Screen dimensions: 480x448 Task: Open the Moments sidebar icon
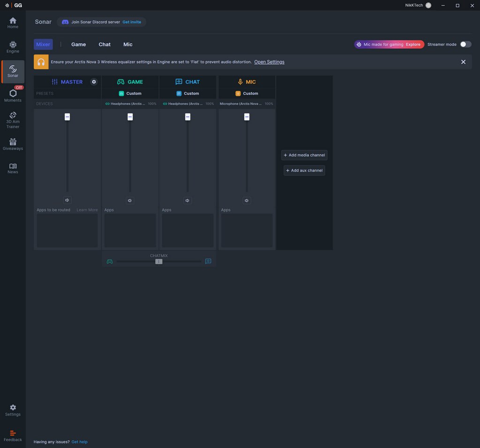tap(13, 95)
